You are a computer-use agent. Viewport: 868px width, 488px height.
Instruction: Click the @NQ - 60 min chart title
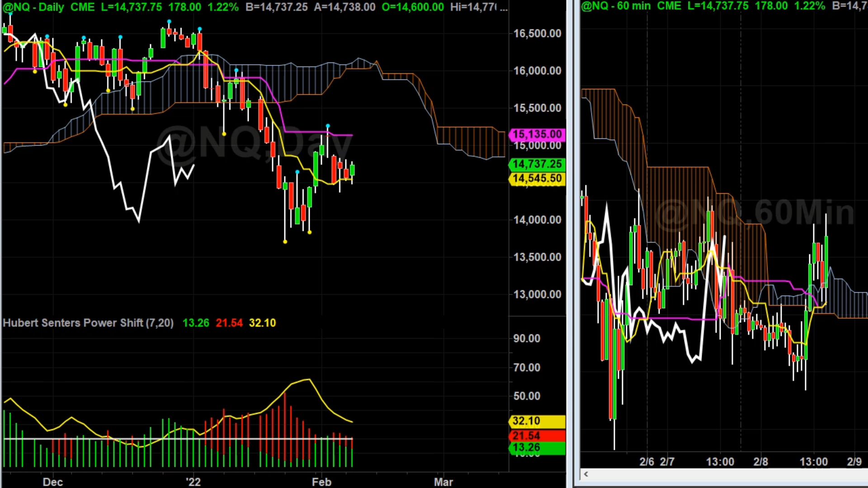[x=616, y=6]
